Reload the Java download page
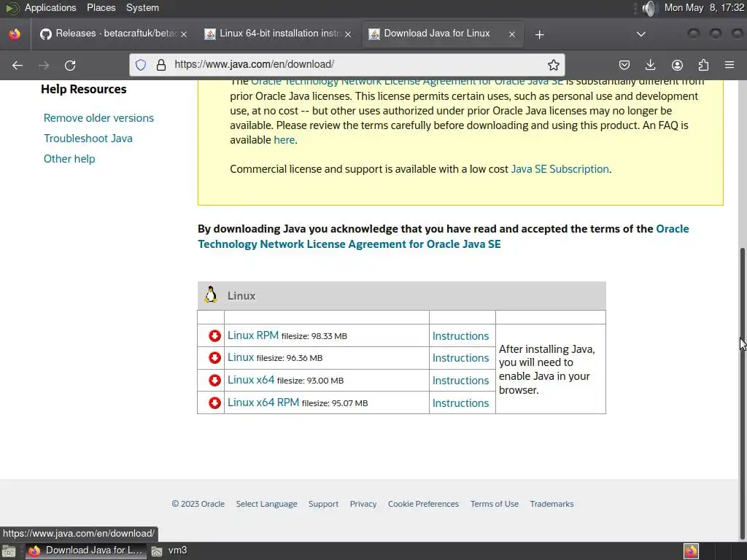 coord(70,65)
